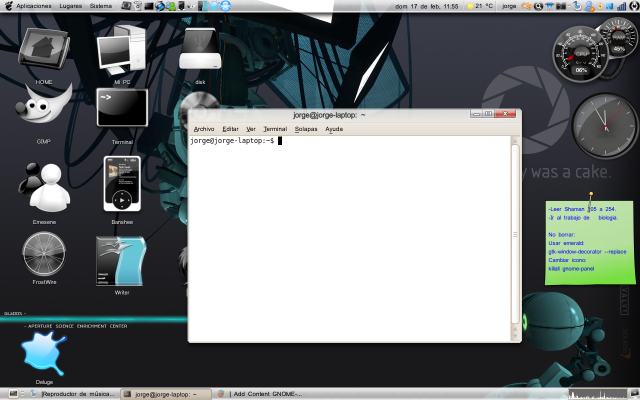This screenshot has width=640, height=400.
Task: Click the power shutdown icon in top panel
Action: [x=635, y=6]
